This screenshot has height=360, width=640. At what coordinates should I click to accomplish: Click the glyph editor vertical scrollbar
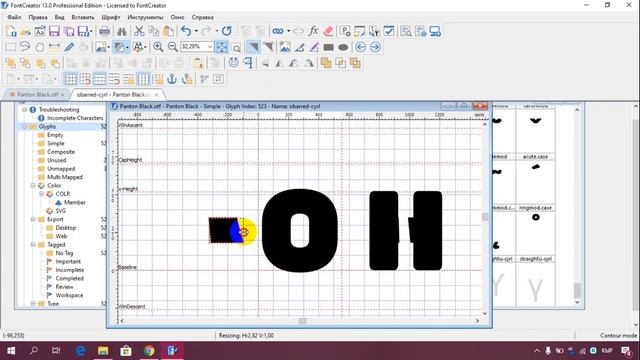click(485, 218)
